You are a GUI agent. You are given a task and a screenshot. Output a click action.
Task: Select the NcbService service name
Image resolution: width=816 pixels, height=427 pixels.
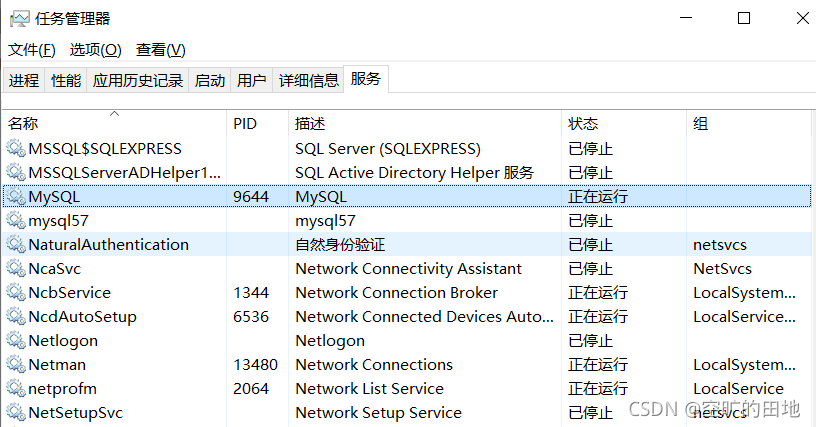[x=69, y=292]
